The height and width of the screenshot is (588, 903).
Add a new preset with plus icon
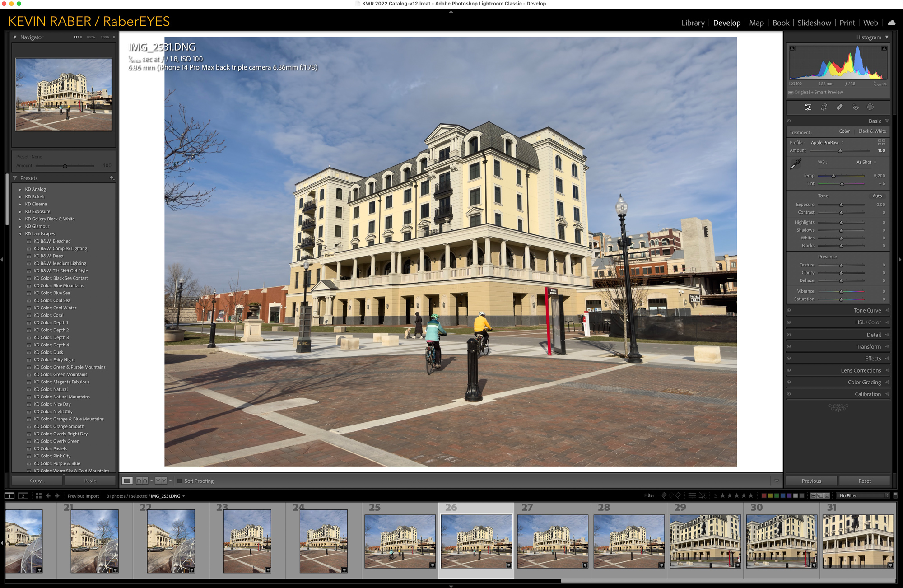(x=112, y=178)
